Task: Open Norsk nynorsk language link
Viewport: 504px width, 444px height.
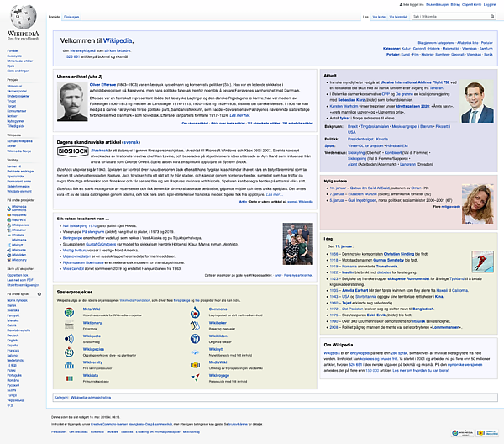Action: pyautogui.click(x=17, y=300)
